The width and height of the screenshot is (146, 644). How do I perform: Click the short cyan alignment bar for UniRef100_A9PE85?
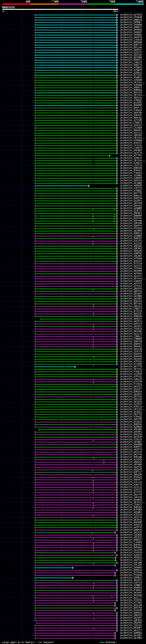click(62, 186)
